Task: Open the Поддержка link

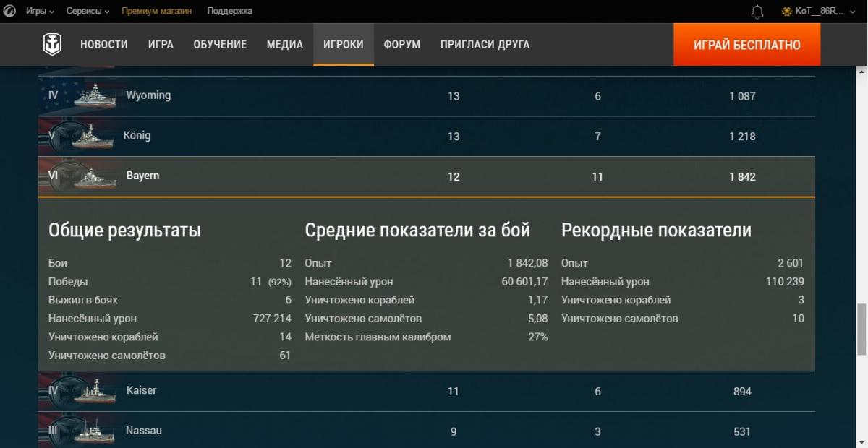Action: pyautogui.click(x=230, y=12)
